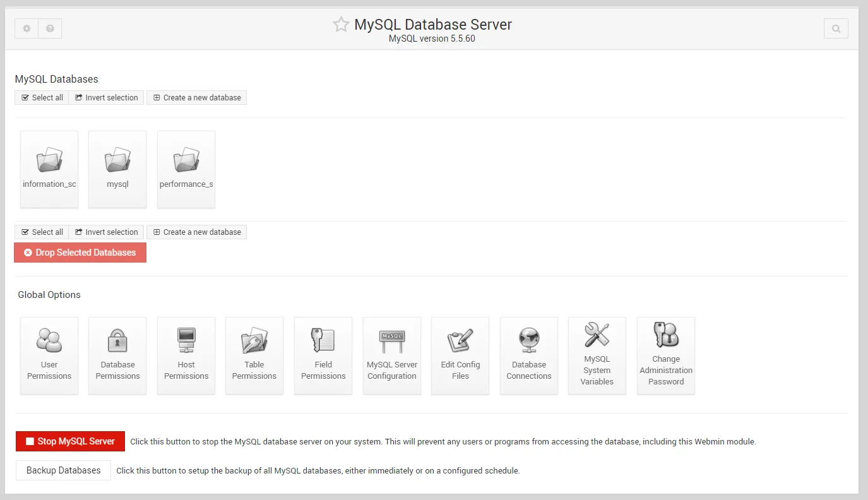Screen dimensions: 868x500
Task: Click the top Create a new database button
Action: tap(196, 98)
